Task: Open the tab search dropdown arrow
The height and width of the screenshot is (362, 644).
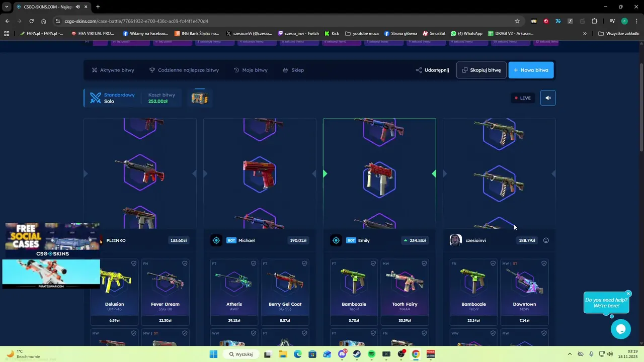Action: coord(7,7)
